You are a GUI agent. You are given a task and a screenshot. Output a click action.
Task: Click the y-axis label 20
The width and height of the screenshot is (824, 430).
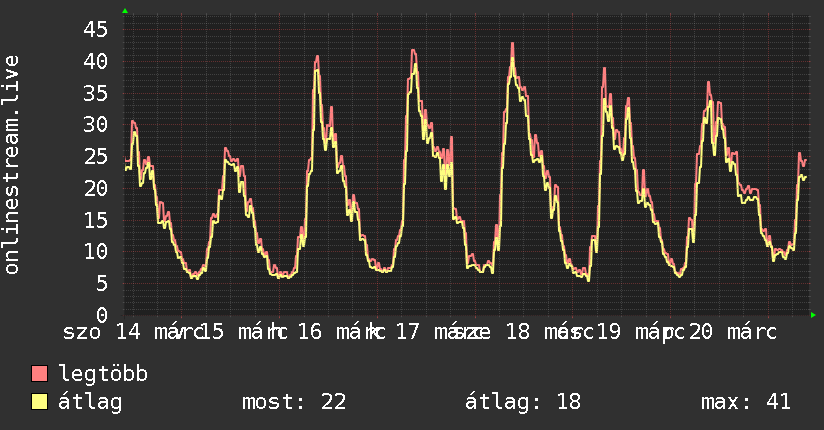(x=96, y=188)
